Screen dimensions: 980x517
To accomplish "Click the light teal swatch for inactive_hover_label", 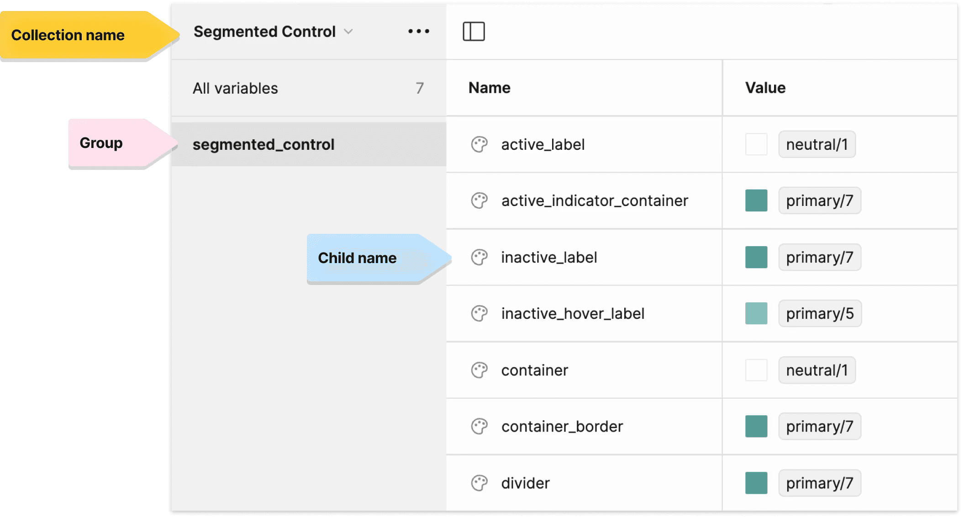I will [756, 314].
